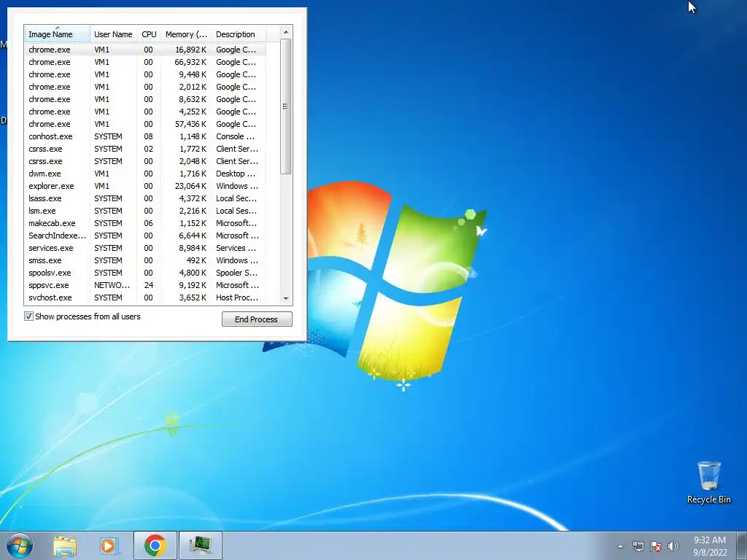The image size is (747, 560).
Task: Sort by User Name column
Action: (113, 34)
